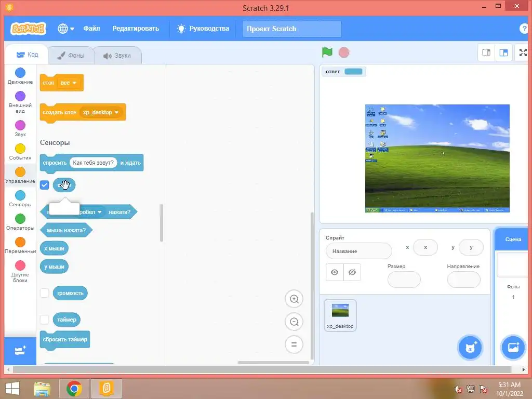This screenshot has width=532, height=399.
Task: Click the Направление direction field
Action: pos(464,280)
